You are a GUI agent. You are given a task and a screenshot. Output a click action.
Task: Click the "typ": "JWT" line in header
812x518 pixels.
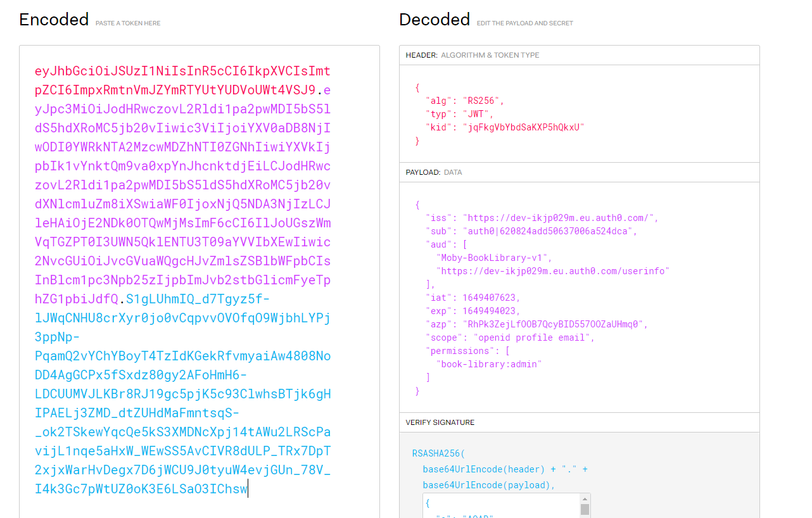pyautogui.click(x=459, y=114)
